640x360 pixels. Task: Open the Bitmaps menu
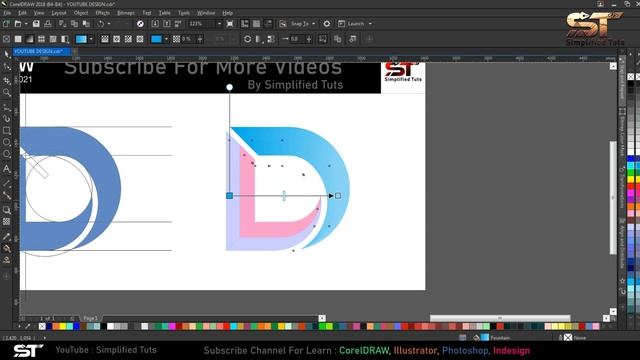click(126, 13)
